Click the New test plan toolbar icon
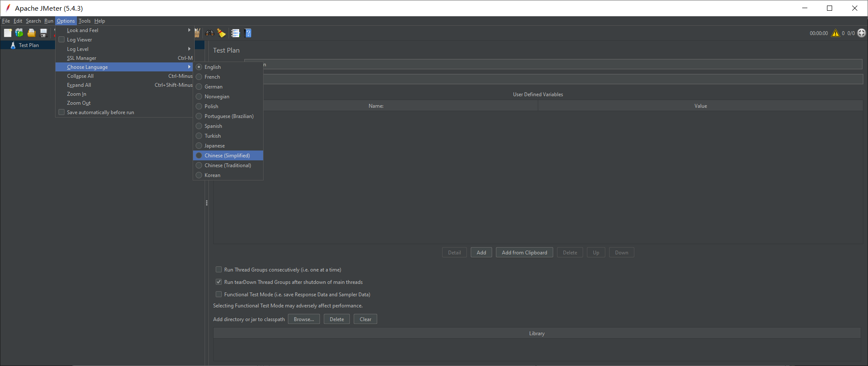 [8, 33]
